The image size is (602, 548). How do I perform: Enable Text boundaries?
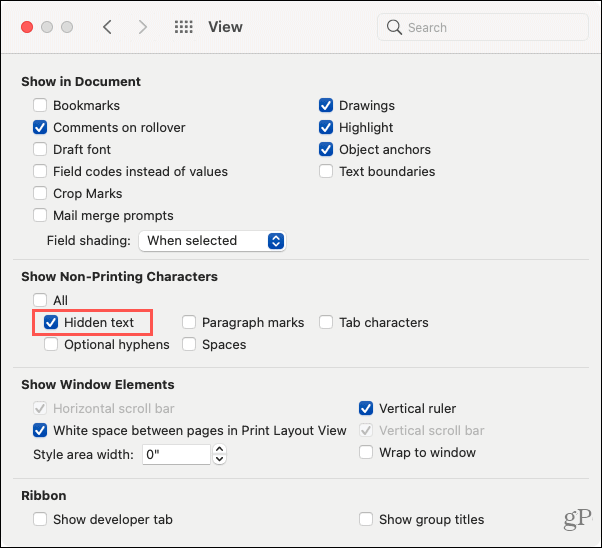click(326, 171)
